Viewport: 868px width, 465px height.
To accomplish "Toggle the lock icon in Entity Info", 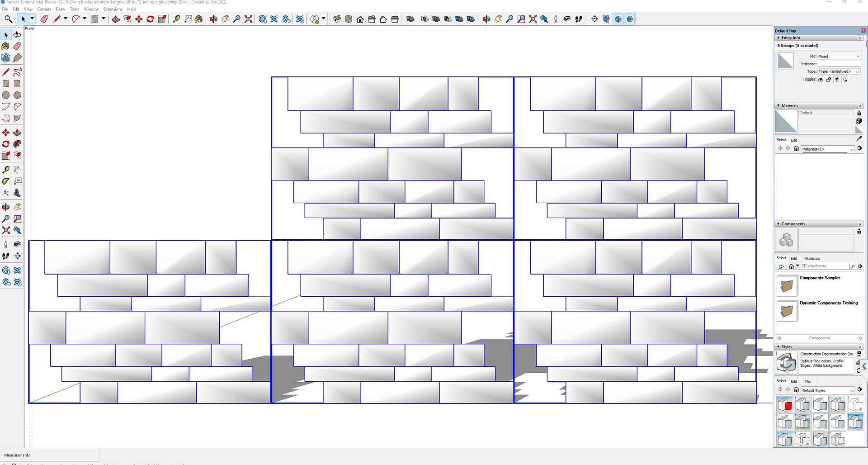I will (x=829, y=80).
